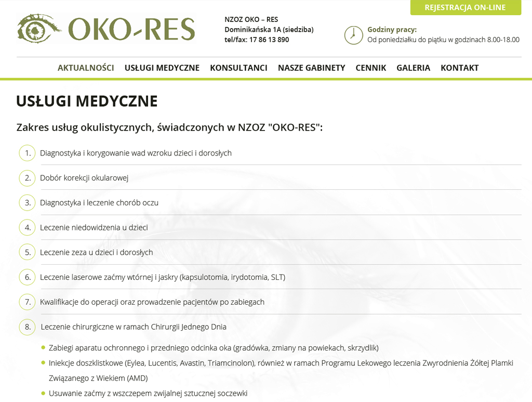Open the Nasze Gabinety section
This screenshot has height=402, width=532.
311,68
